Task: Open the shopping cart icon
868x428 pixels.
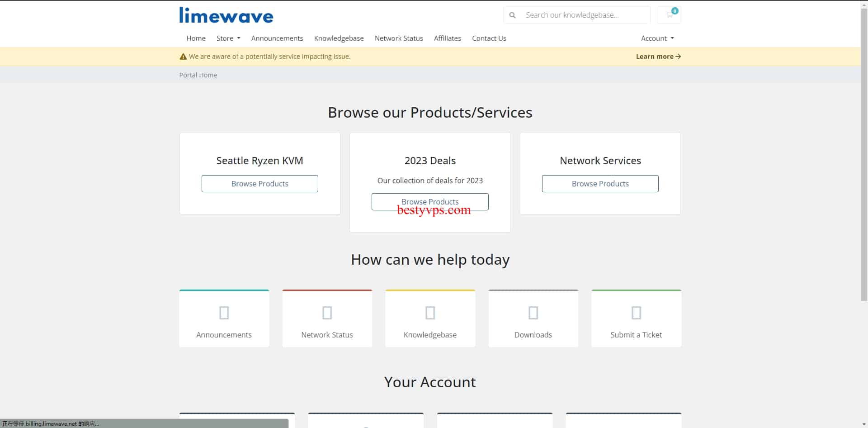Action: (x=669, y=15)
